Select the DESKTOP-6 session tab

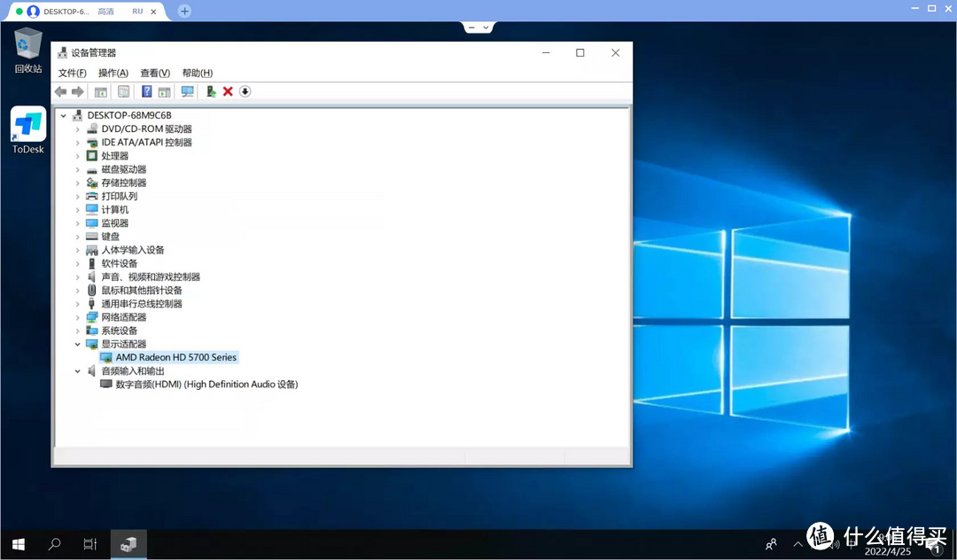[66, 12]
